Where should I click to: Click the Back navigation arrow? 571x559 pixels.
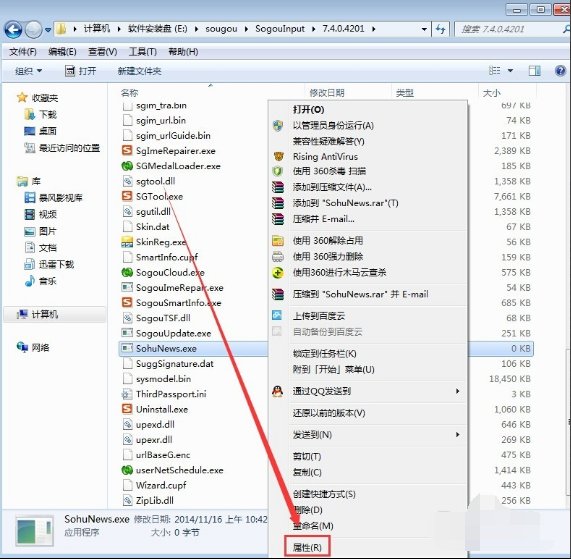click(13, 29)
